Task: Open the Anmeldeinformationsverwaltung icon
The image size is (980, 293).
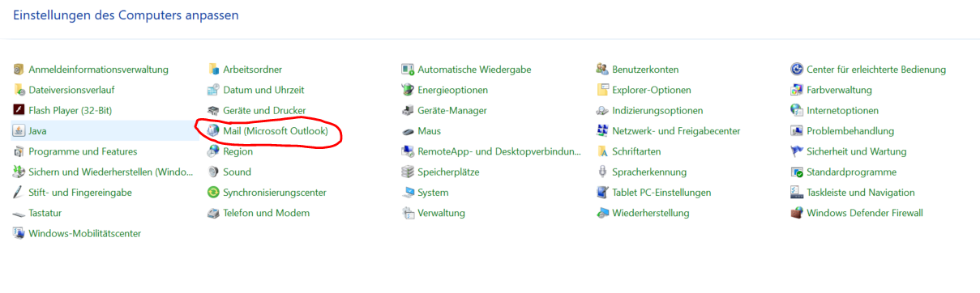Action: point(19,70)
